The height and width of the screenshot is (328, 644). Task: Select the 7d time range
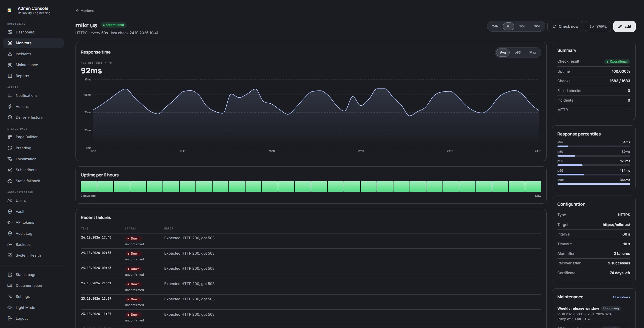pos(508,26)
